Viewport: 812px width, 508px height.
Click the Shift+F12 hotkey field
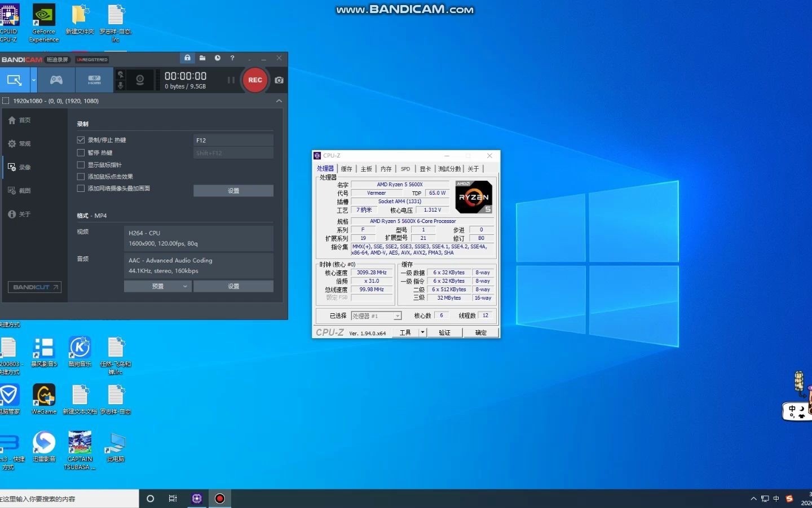(x=233, y=153)
